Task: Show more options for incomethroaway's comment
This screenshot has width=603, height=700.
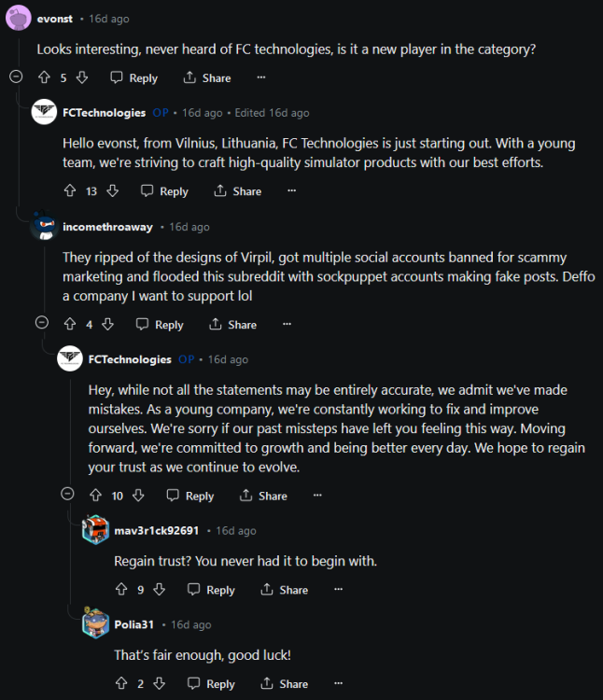Action: (x=287, y=324)
